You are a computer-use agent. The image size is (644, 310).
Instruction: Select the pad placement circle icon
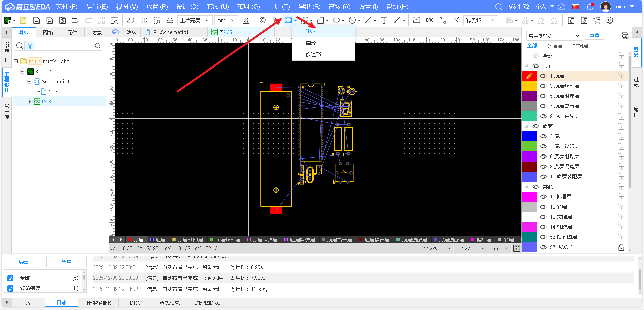click(263, 20)
